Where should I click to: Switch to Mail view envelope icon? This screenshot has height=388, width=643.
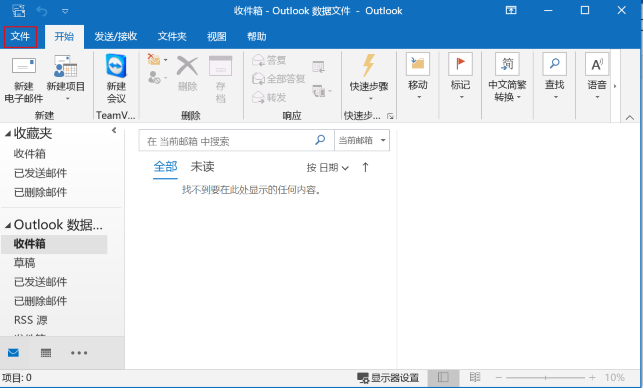(x=14, y=353)
